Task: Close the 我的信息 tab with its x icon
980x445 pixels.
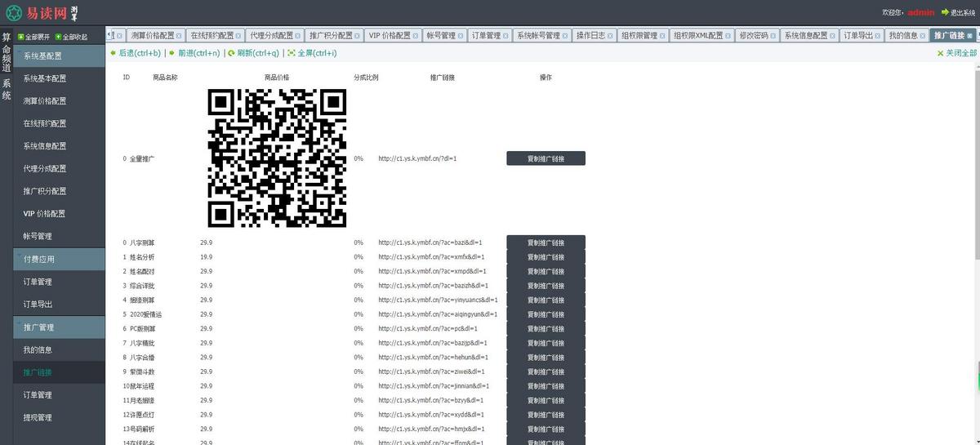Action: (x=924, y=36)
